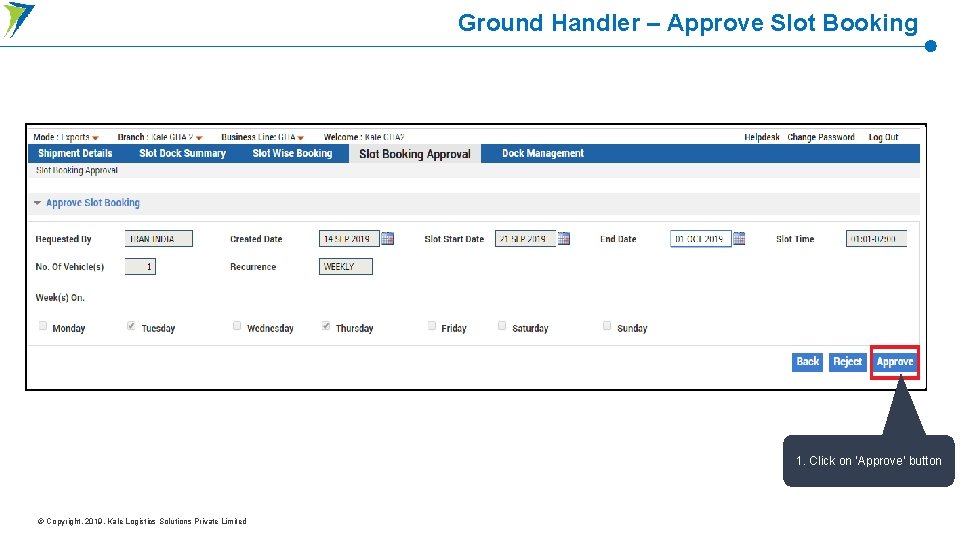Check the Monday checkbox
Screen dimensions: 960x540
pyautogui.click(x=43, y=326)
